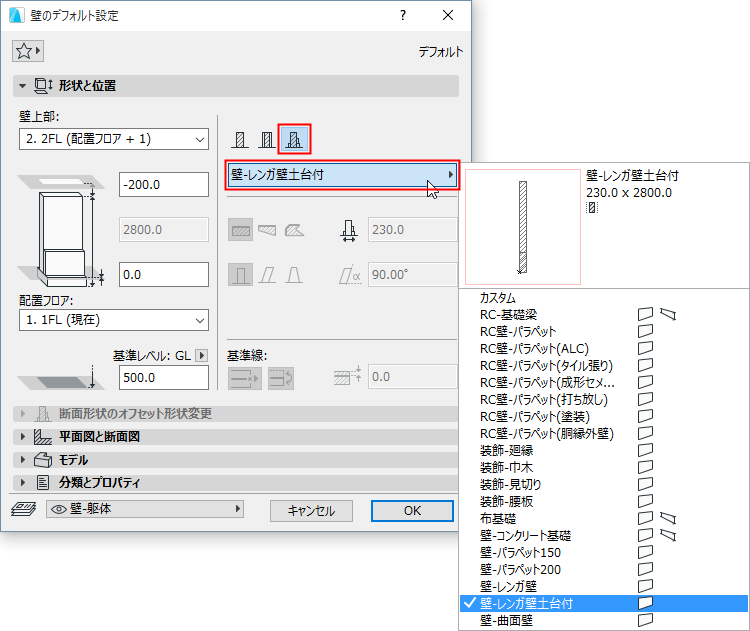Click the キャンセル button
This screenshot has width=750, height=631.
[311, 511]
